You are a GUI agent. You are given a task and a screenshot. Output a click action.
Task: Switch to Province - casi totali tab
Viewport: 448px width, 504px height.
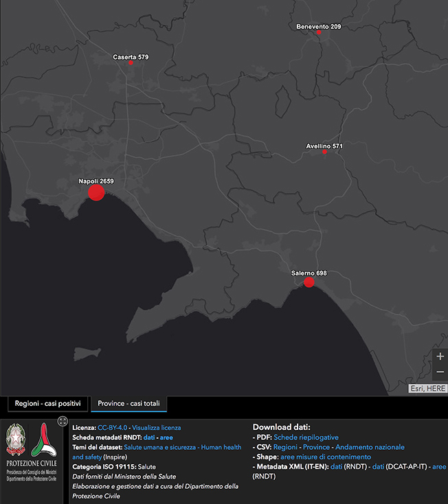[128, 403]
